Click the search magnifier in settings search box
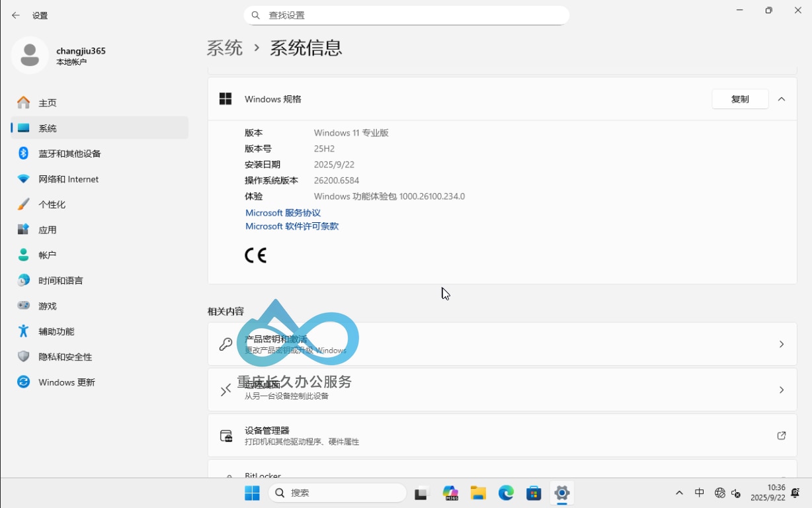Image resolution: width=812 pixels, height=508 pixels. [256, 15]
